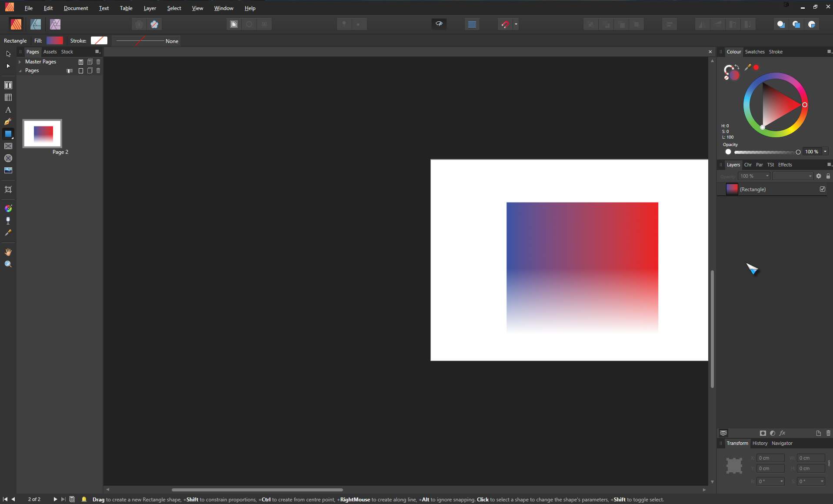Select the Frame Text tool
Screen dimensions: 833x504
pos(8,85)
